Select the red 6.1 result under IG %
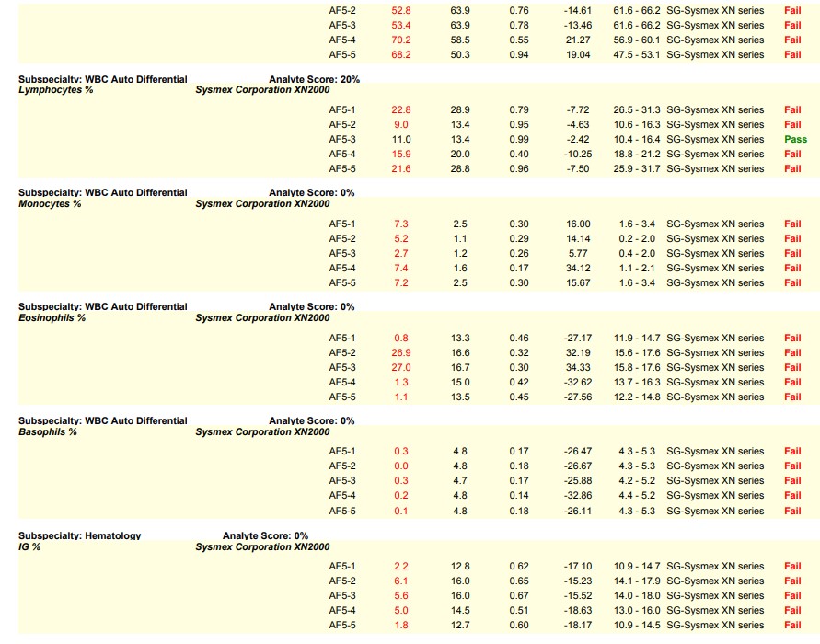 click(401, 581)
